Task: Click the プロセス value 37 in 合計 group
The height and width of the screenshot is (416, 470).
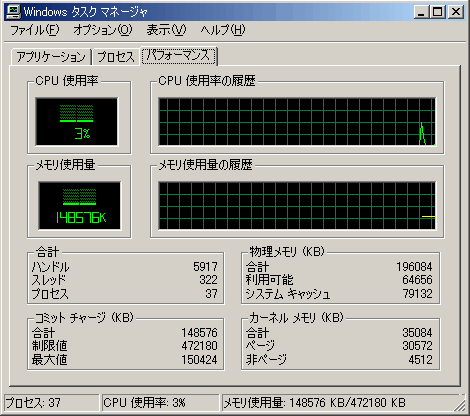Action: pyautogui.click(x=211, y=294)
